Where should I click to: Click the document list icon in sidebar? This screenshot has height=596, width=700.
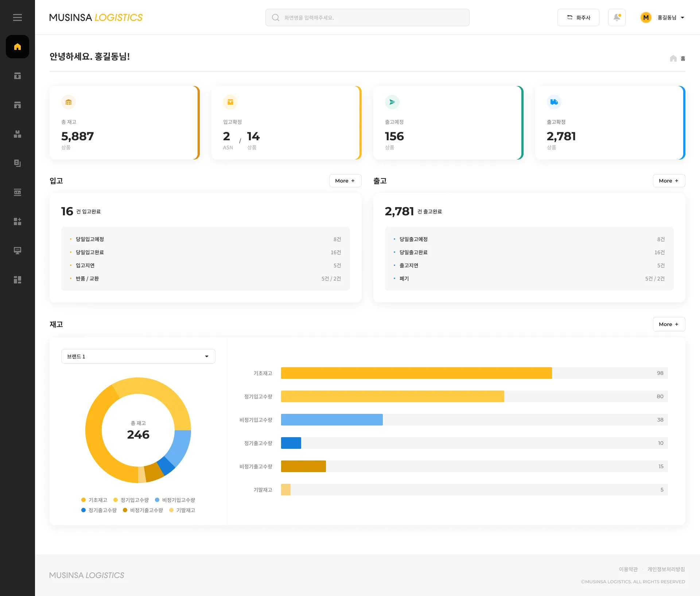pos(17,163)
